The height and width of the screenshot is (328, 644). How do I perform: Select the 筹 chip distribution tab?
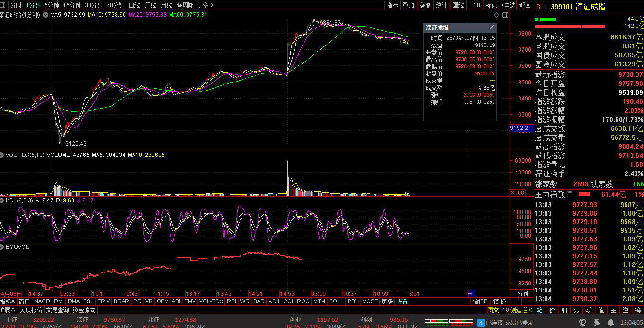638,310
